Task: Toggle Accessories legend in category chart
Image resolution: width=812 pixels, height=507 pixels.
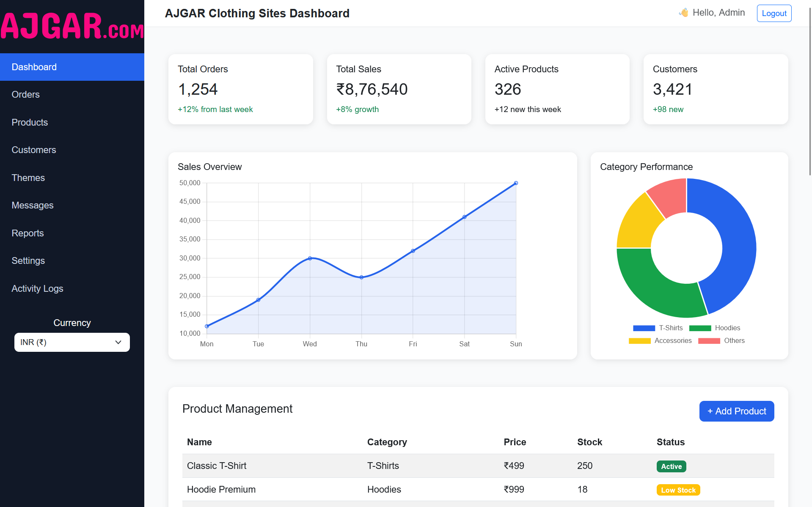Action: 660,341
